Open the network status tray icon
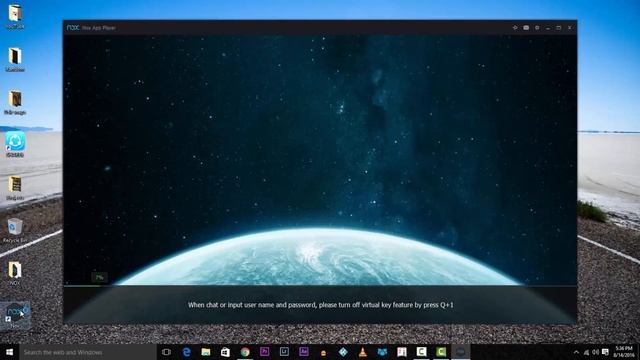 click(x=587, y=352)
